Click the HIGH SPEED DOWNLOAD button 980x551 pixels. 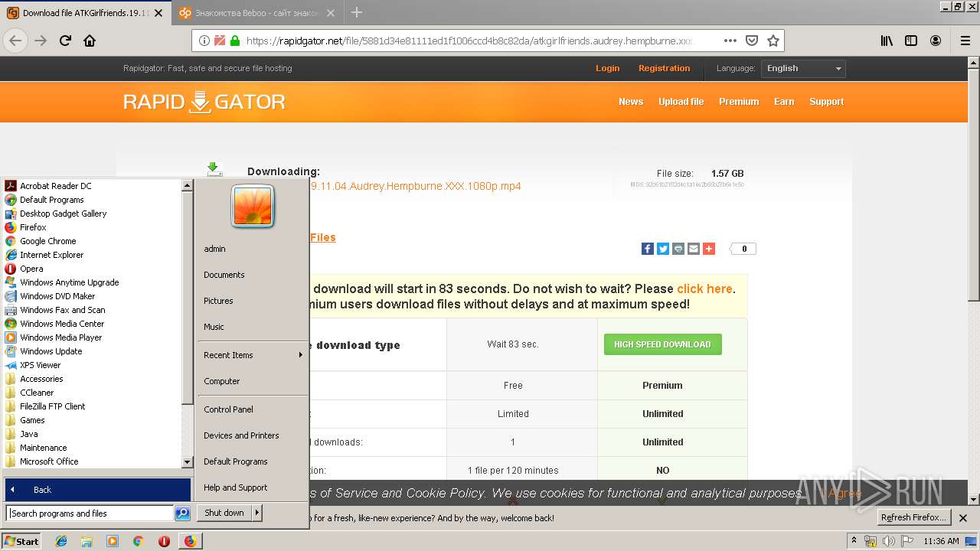(662, 344)
